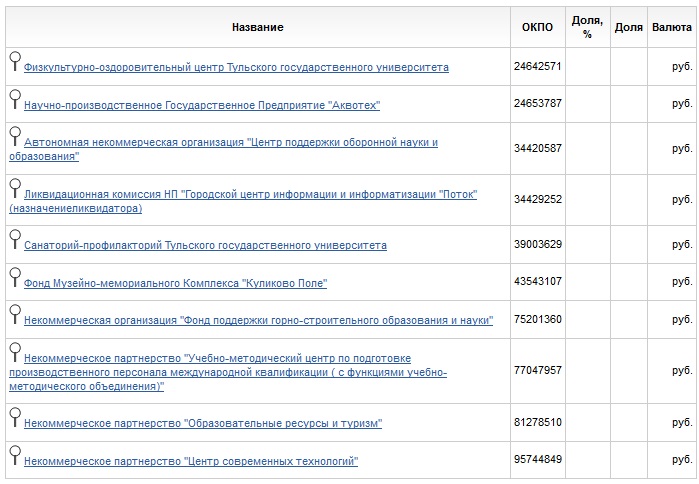Open "Образовательные ресурсы и туризм" partnership link
699x484 pixels.
click(x=203, y=423)
